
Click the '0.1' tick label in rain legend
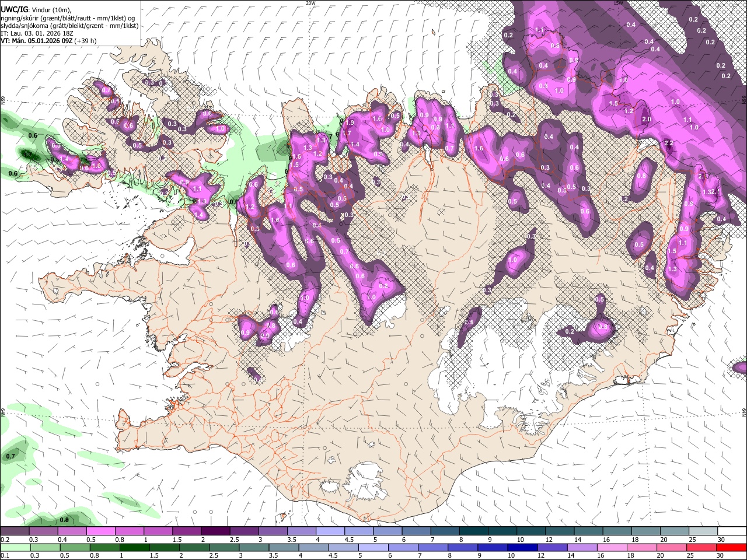tap(4, 555)
